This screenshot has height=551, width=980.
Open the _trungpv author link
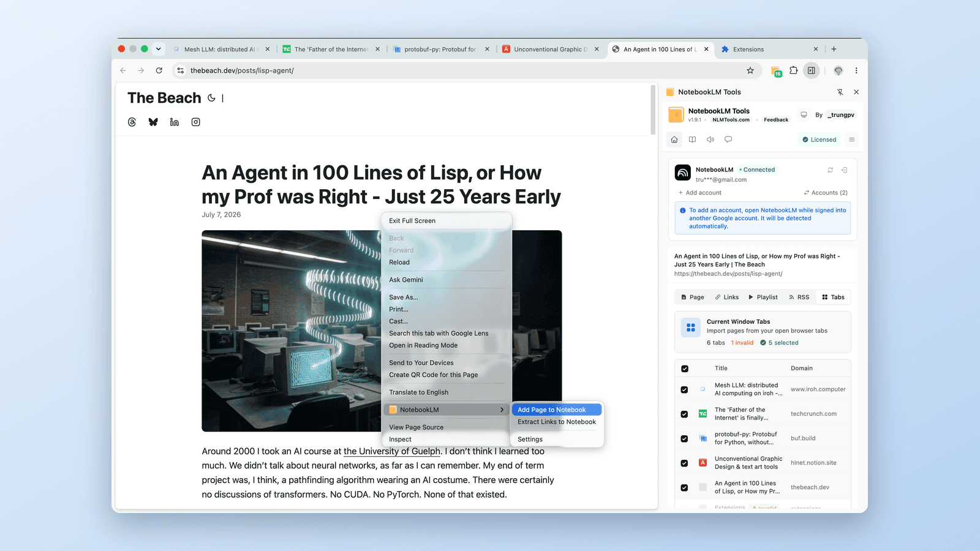click(842, 115)
